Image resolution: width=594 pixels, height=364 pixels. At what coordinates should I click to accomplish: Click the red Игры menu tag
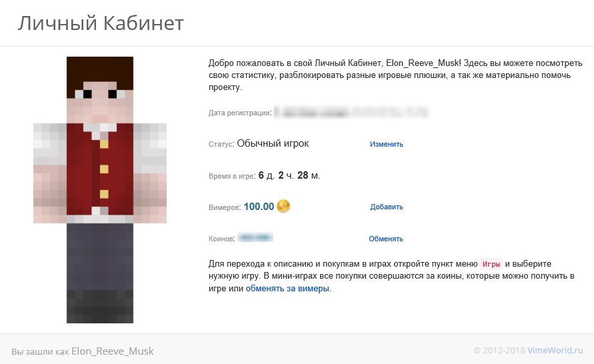(491, 264)
